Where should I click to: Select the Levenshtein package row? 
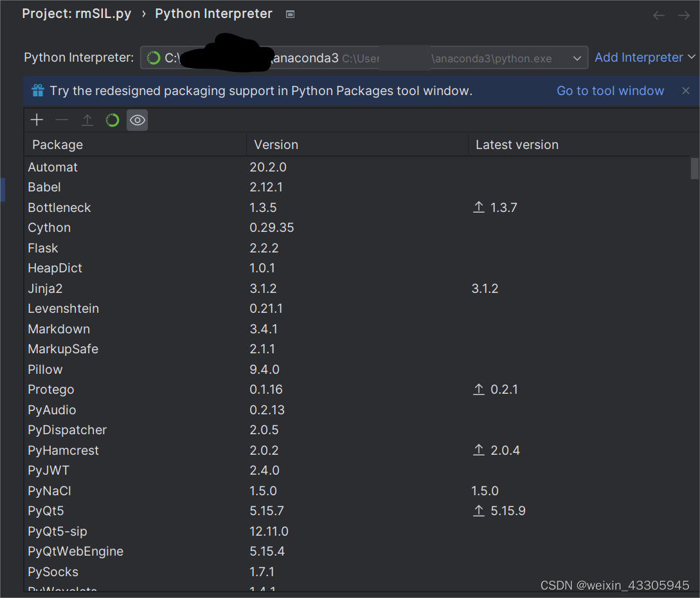click(357, 308)
